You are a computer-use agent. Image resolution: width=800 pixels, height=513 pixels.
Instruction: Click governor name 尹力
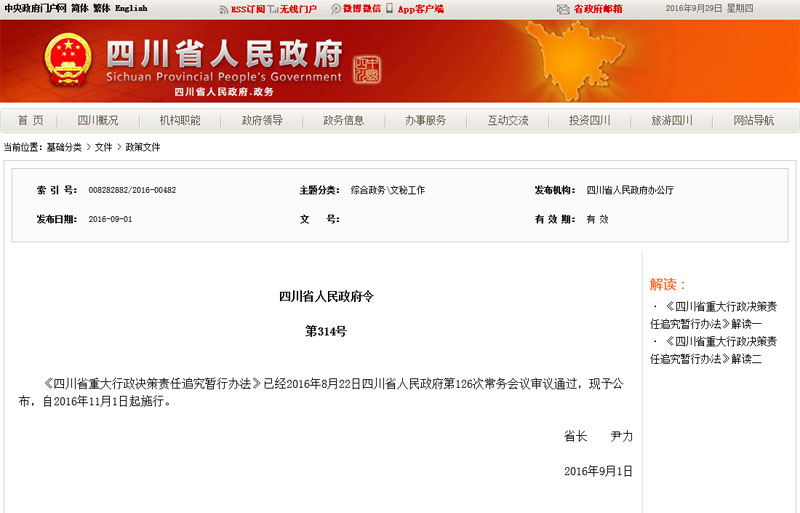coord(621,436)
